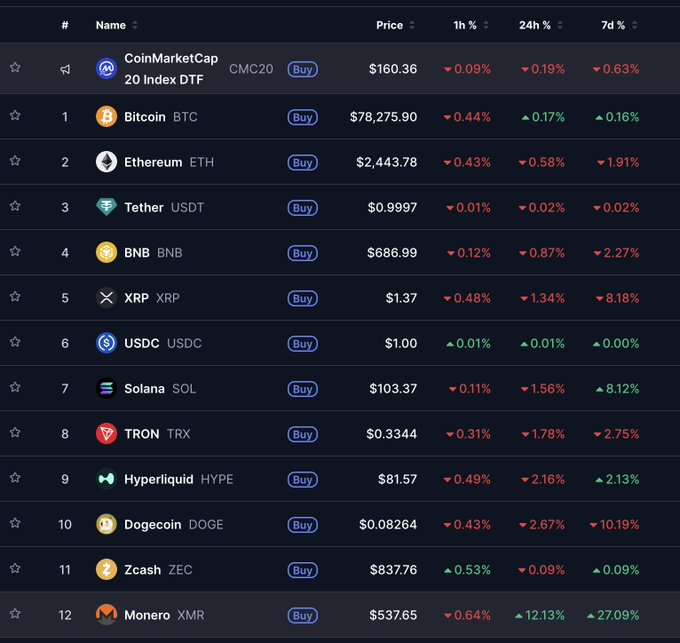Viewport: 680px width, 643px height.
Task: Open the Solana name link
Action: tap(144, 388)
